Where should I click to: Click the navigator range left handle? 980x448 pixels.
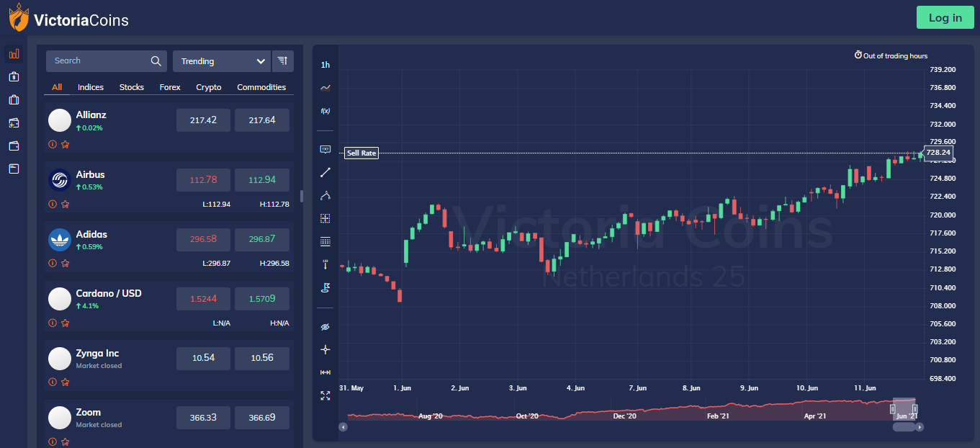pos(894,410)
